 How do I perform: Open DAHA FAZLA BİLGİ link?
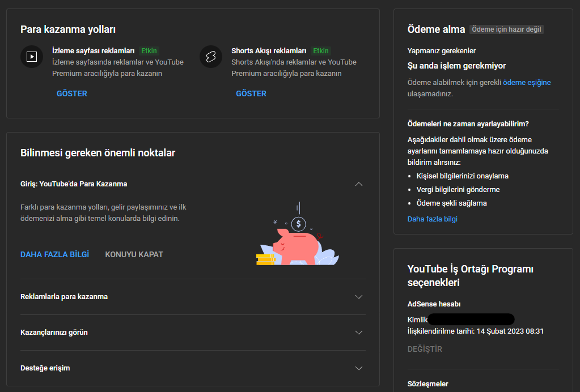pos(55,254)
